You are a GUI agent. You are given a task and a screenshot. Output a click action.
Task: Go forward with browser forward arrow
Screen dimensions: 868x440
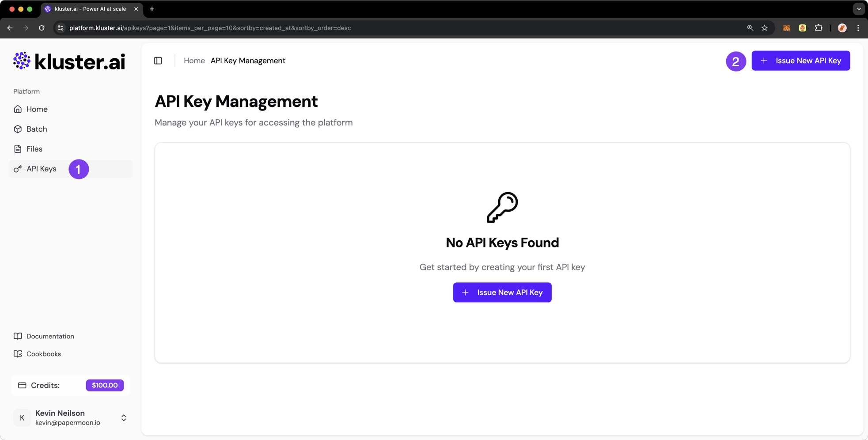26,28
